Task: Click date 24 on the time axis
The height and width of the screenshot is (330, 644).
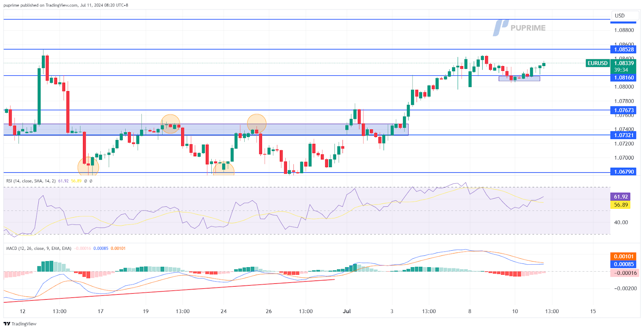Action: coord(223,311)
